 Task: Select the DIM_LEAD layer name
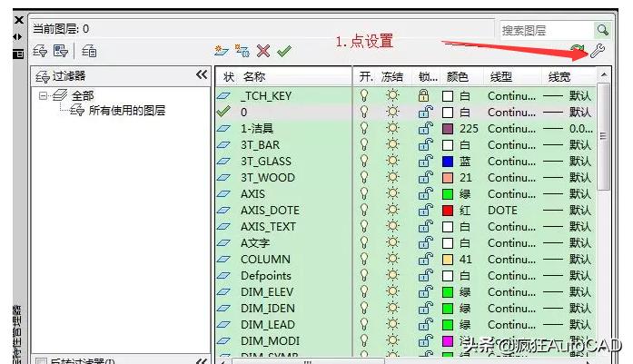[268, 324]
